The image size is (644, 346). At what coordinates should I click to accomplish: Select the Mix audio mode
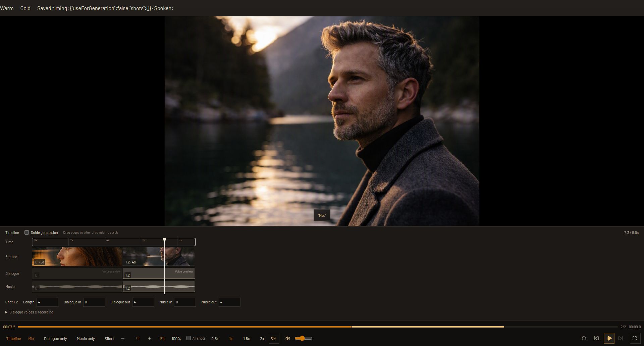[x=31, y=339]
